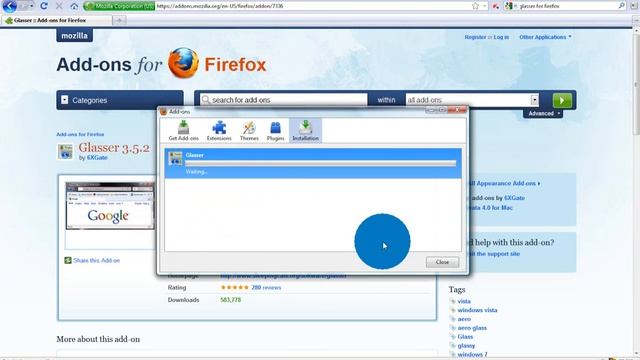This screenshot has width=640, height=360.
Task: Switch to Extensions in the Add-ons dialog
Action: 219,131
